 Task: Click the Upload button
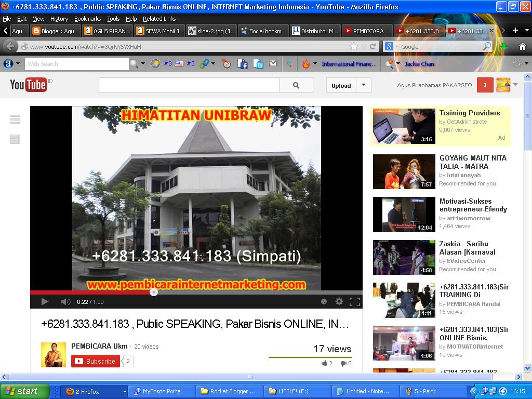pyautogui.click(x=341, y=86)
